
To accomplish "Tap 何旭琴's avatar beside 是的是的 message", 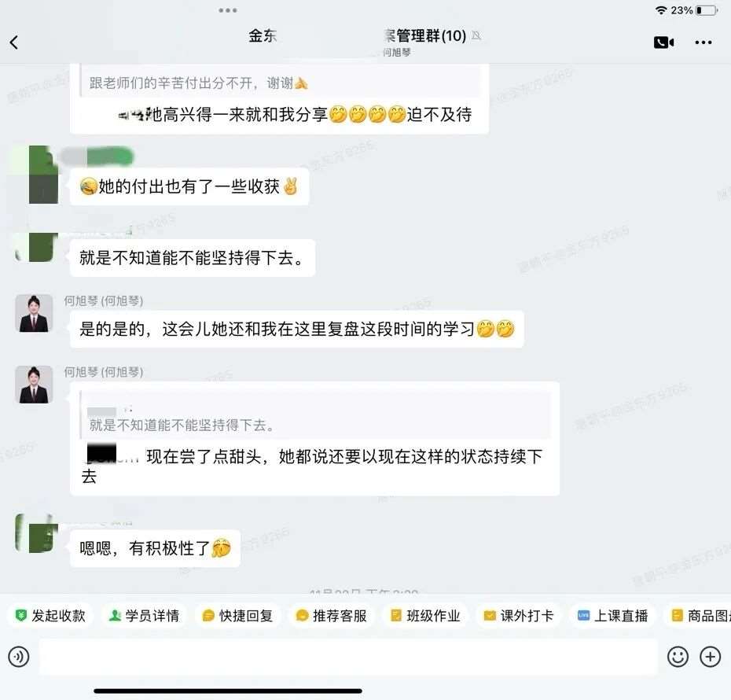I will 34,313.
